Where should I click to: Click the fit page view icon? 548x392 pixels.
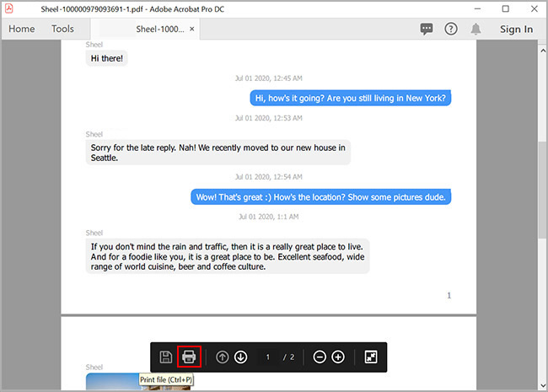pyautogui.click(x=371, y=357)
